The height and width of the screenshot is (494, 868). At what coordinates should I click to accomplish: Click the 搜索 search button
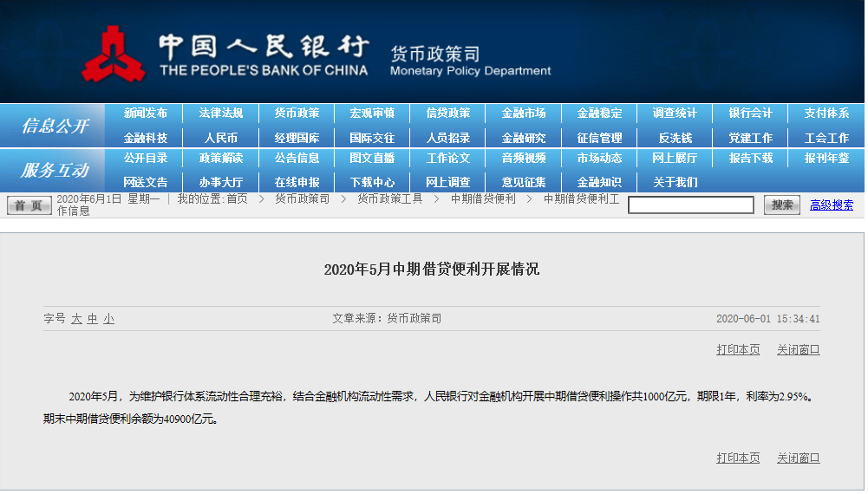[781, 205]
